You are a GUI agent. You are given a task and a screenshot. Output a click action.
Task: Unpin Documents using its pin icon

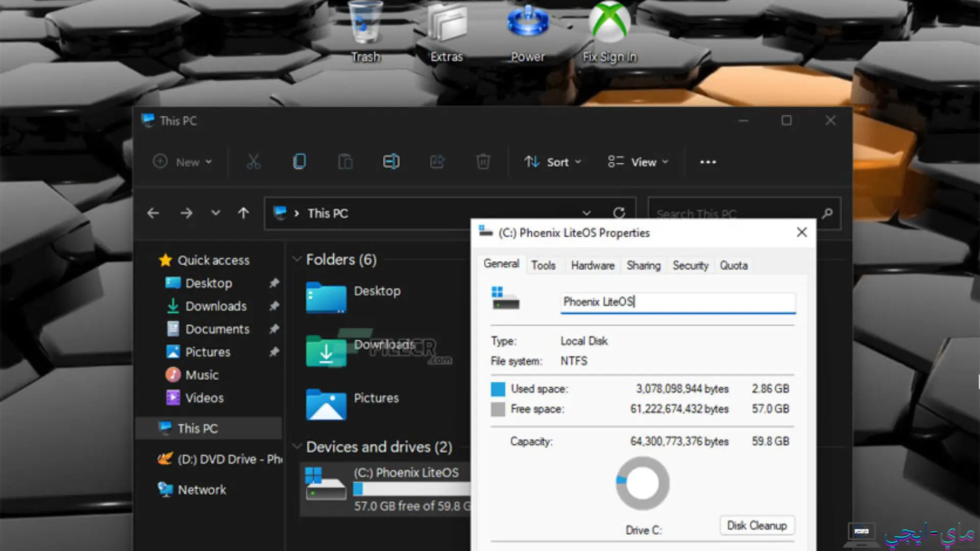[x=274, y=329]
